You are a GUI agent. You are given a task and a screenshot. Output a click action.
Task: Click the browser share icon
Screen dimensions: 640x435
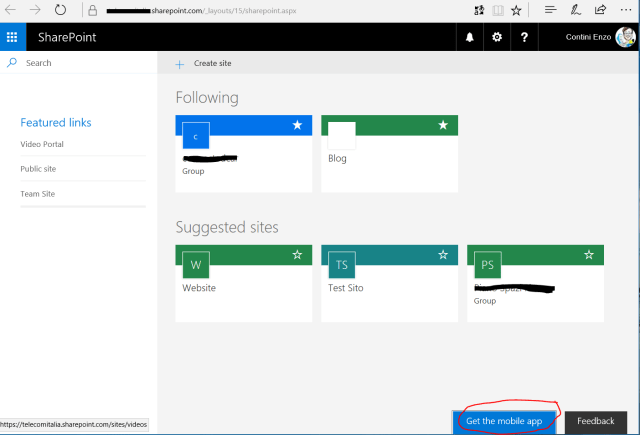(600, 9)
